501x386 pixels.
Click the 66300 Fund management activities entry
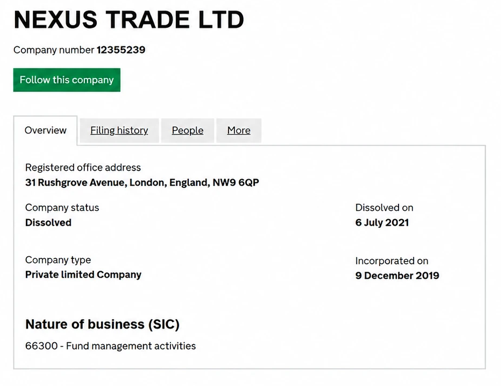110,346
